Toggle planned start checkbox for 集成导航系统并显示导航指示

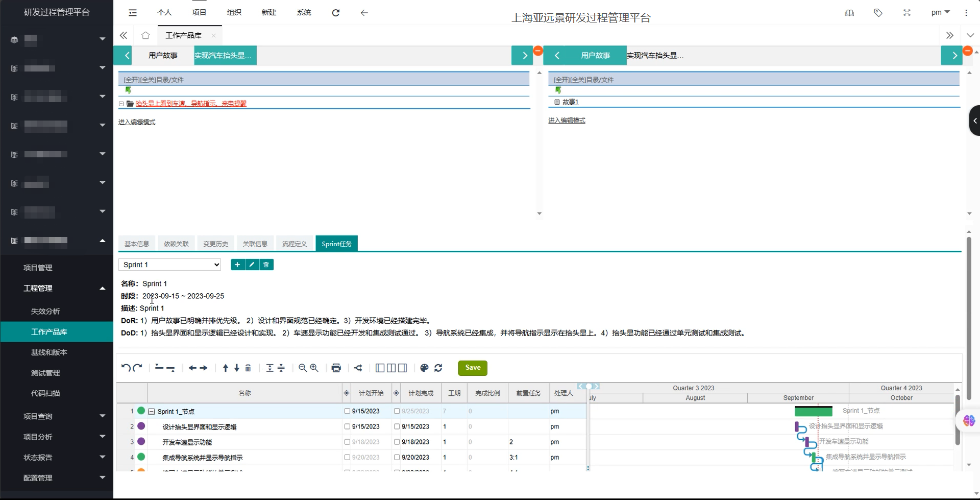click(x=347, y=458)
